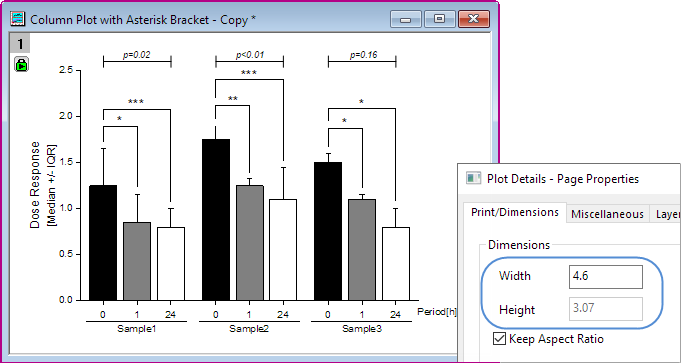Click the gray column of Sample3
This screenshot has width=682, height=363.
pyautogui.click(x=362, y=250)
